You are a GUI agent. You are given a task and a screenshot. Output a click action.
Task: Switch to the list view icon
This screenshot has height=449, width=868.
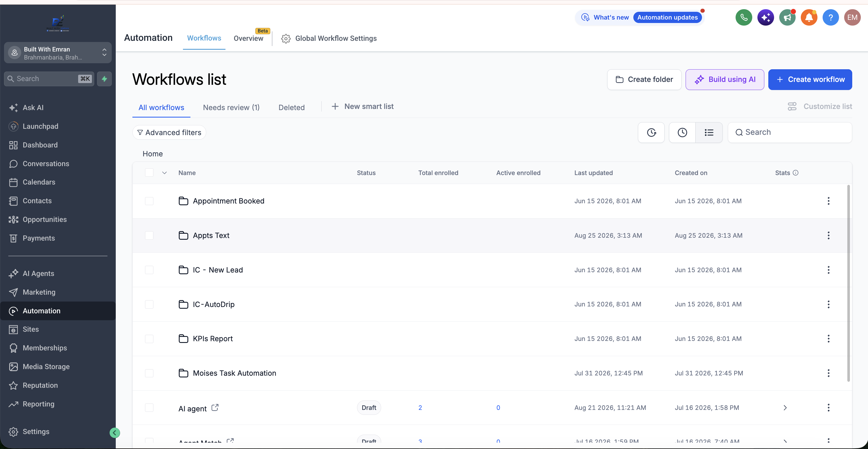709,132
